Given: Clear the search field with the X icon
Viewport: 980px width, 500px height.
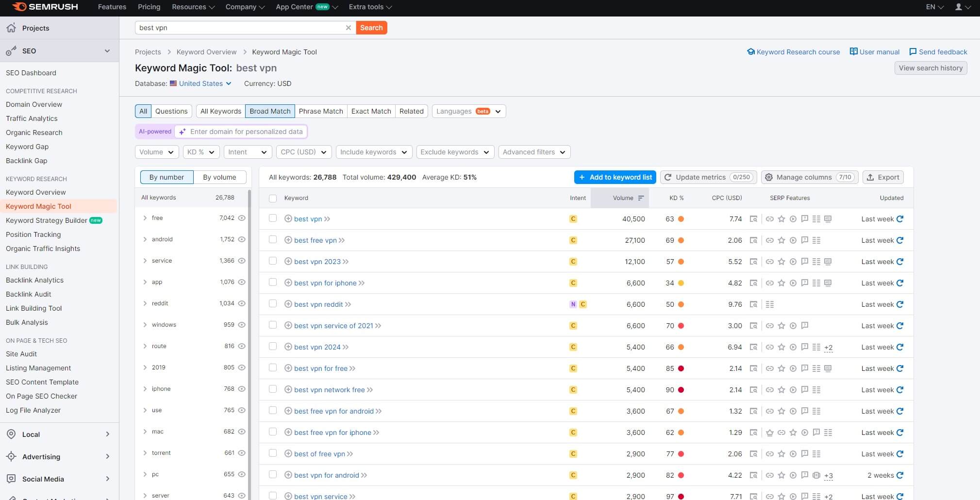Looking at the screenshot, I should (x=348, y=28).
